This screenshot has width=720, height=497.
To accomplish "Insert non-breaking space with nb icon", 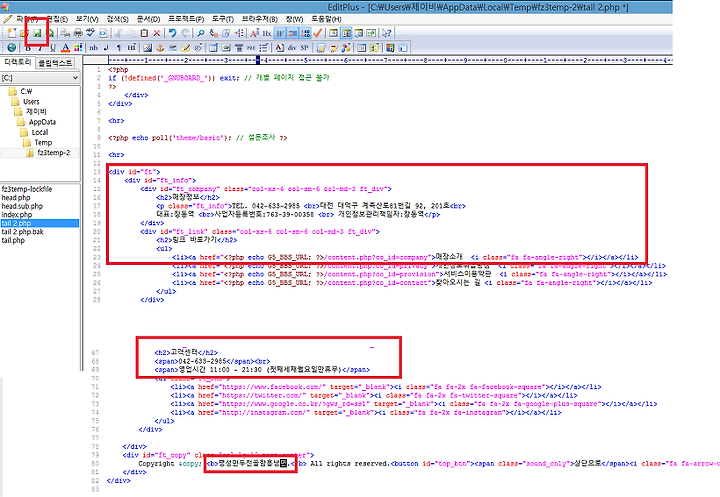I will click(x=94, y=47).
